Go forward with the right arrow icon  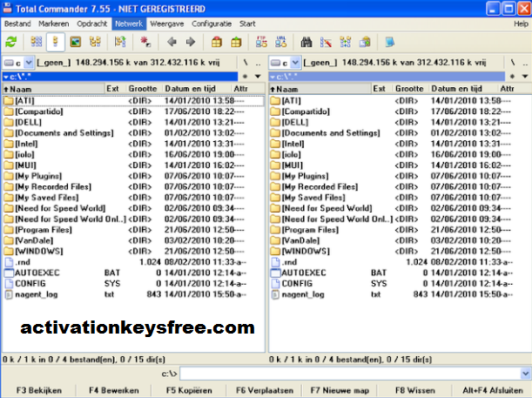pyautogui.click(x=191, y=42)
